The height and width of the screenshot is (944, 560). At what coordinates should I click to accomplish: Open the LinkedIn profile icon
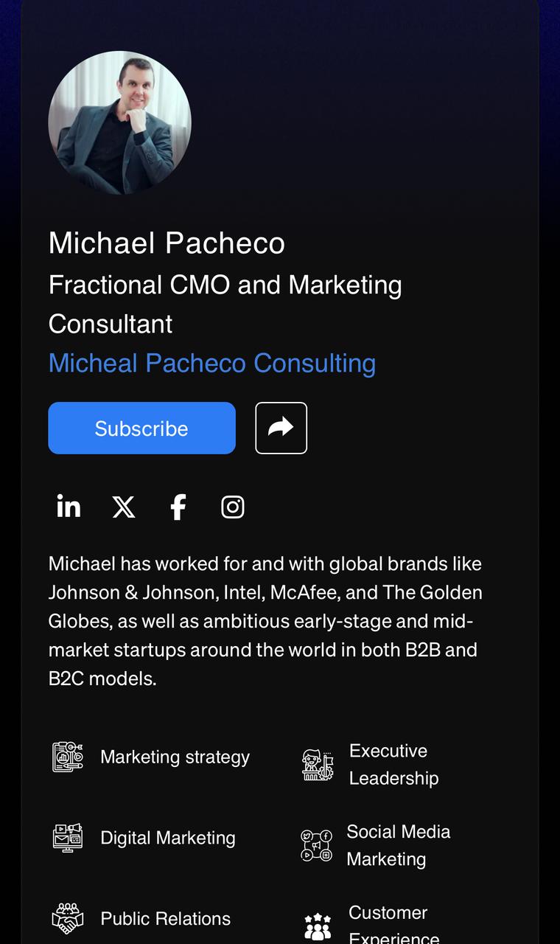click(x=69, y=507)
